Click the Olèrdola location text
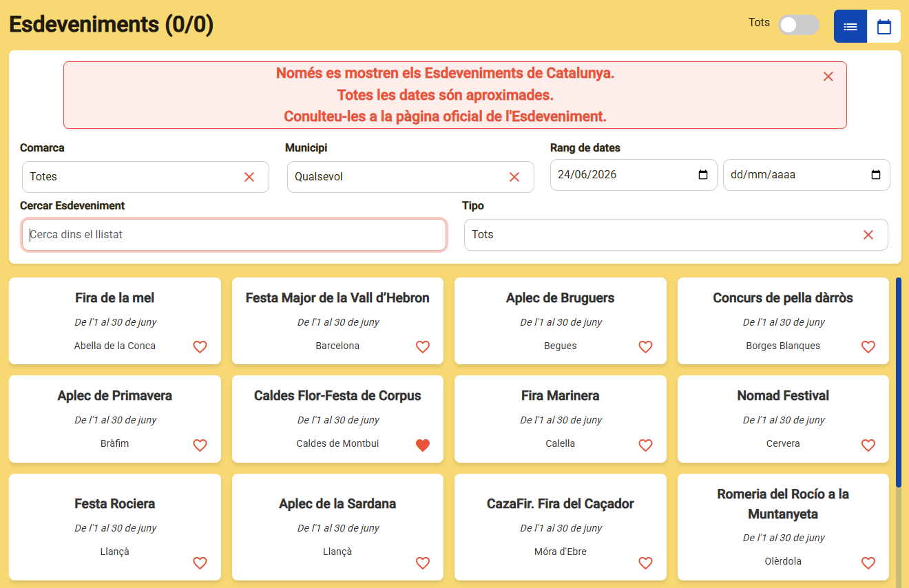 783,561
